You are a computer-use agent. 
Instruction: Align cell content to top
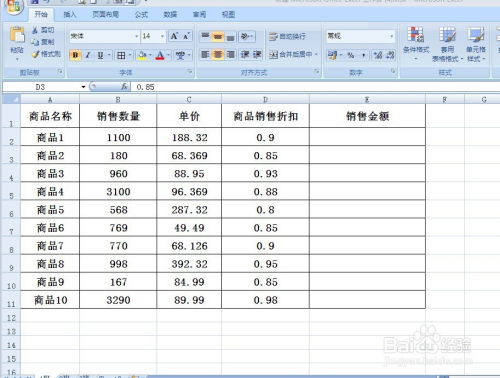(x=205, y=36)
